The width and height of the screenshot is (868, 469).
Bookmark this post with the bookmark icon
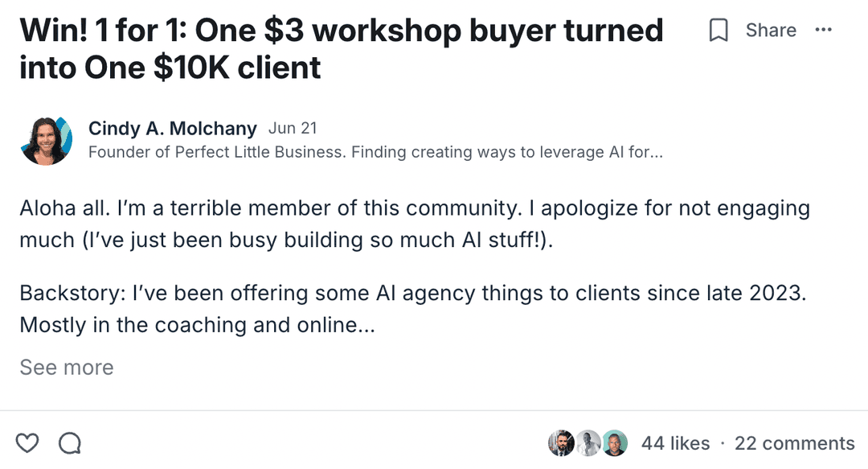tap(718, 31)
